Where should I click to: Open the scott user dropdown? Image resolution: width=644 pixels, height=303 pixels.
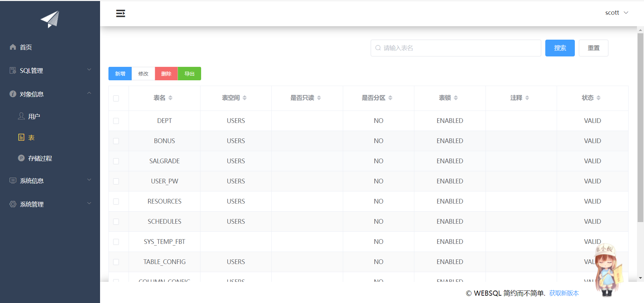point(616,13)
